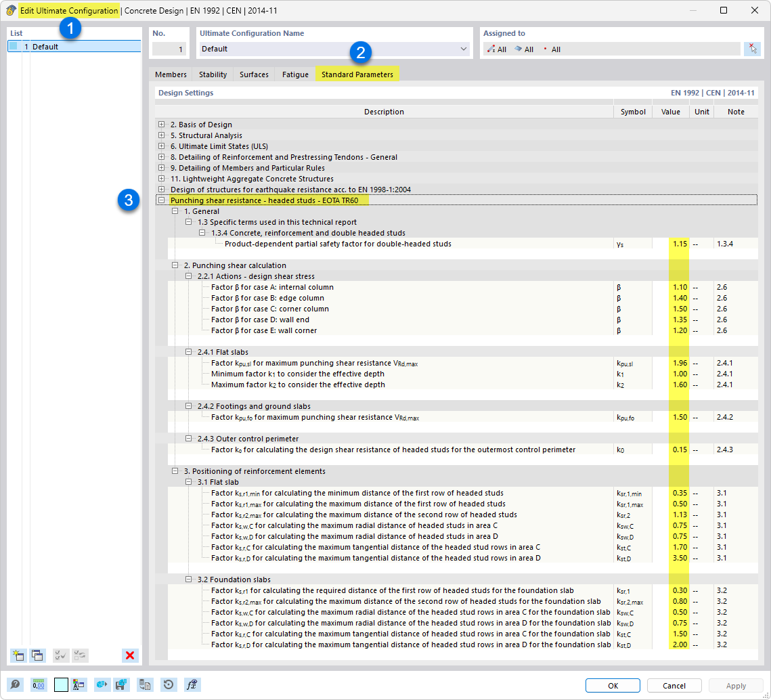Delete the selected configuration with red X

pos(130,655)
